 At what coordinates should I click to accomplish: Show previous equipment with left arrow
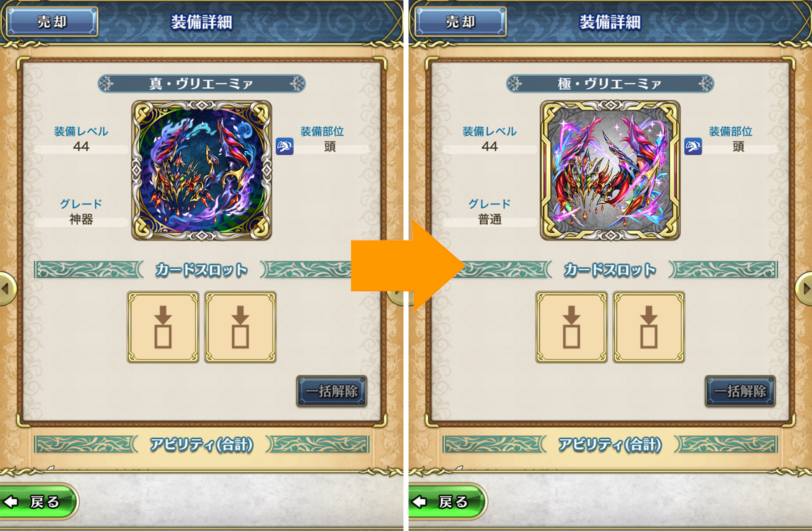(x=7, y=288)
